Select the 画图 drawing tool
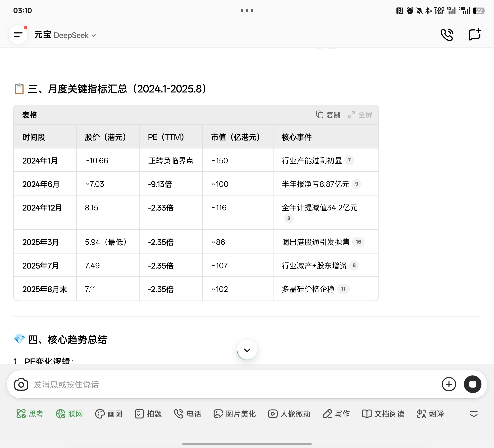Image resolution: width=494 pixels, height=448 pixels. (x=109, y=414)
